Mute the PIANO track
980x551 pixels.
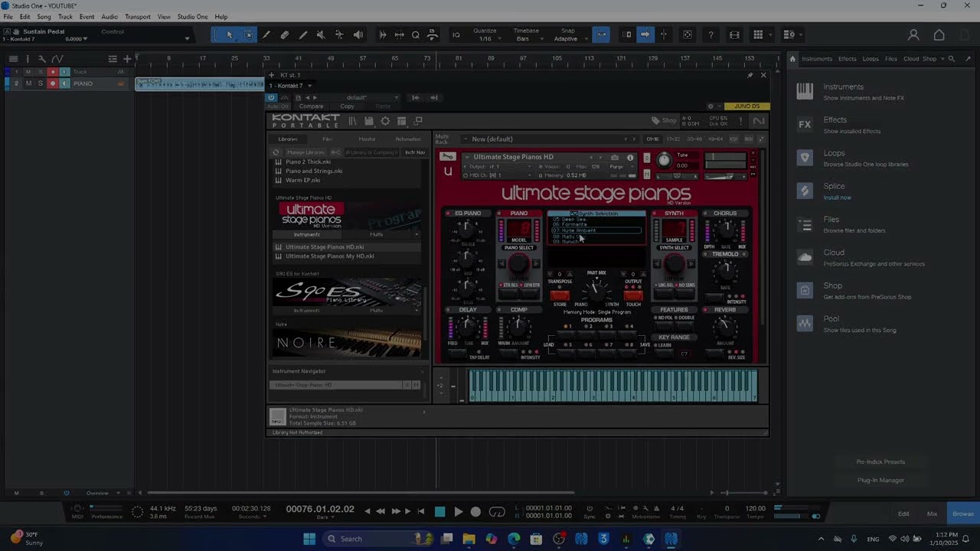[x=28, y=83]
